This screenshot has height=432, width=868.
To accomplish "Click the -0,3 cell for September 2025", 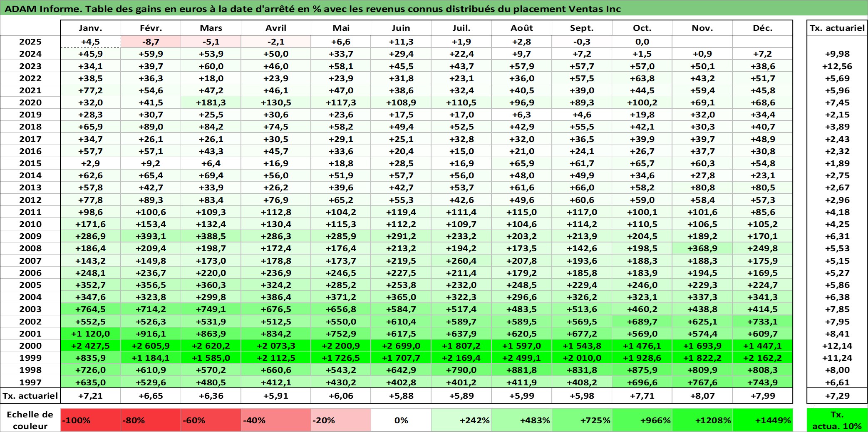I will [582, 42].
